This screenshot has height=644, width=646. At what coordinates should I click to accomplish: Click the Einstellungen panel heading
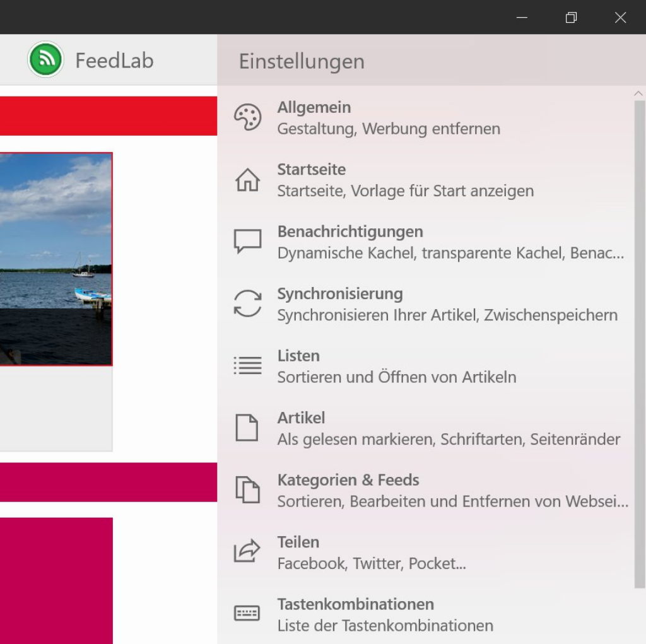pos(302,62)
